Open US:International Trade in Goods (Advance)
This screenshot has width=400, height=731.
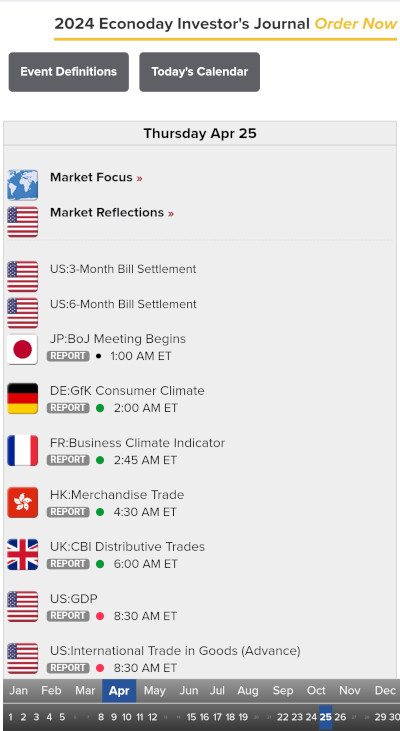click(x=175, y=650)
